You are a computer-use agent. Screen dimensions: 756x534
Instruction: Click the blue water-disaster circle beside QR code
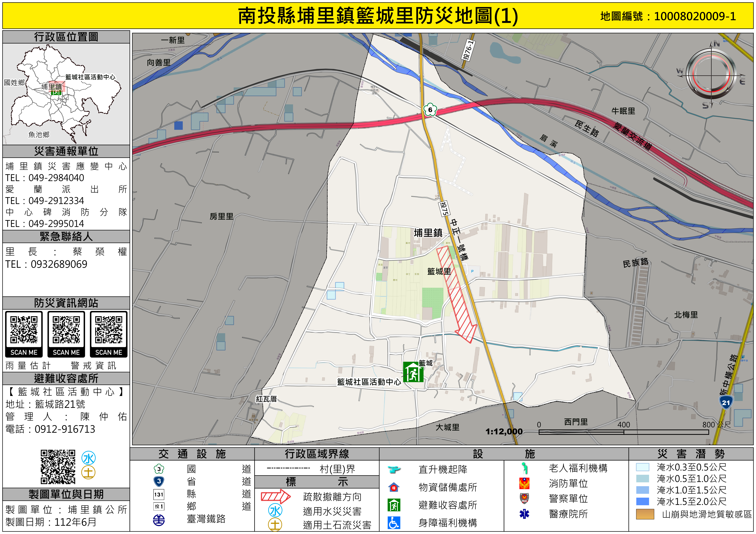(89, 458)
